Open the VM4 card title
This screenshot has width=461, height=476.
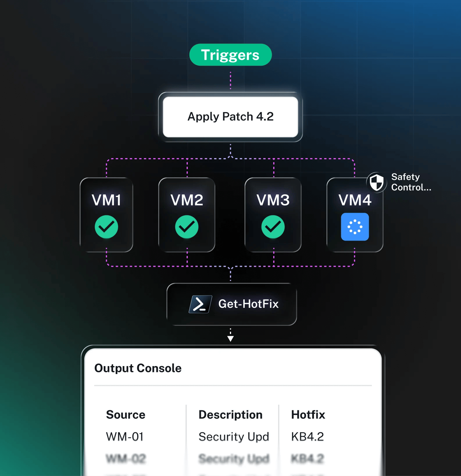[x=355, y=200]
